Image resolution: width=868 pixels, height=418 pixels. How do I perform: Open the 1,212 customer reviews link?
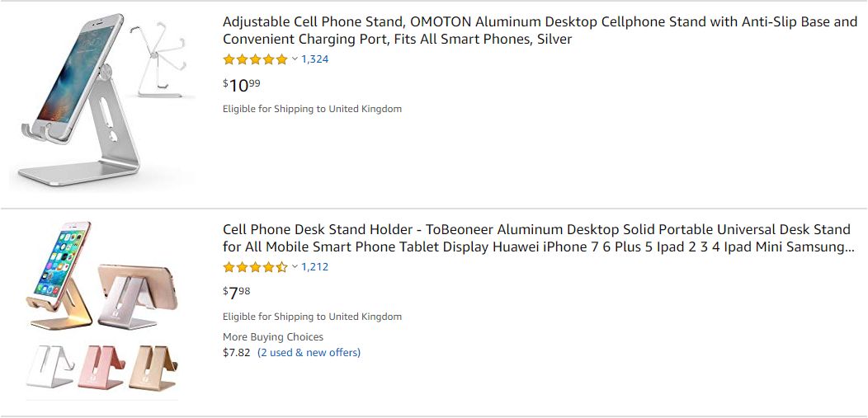coord(315,267)
